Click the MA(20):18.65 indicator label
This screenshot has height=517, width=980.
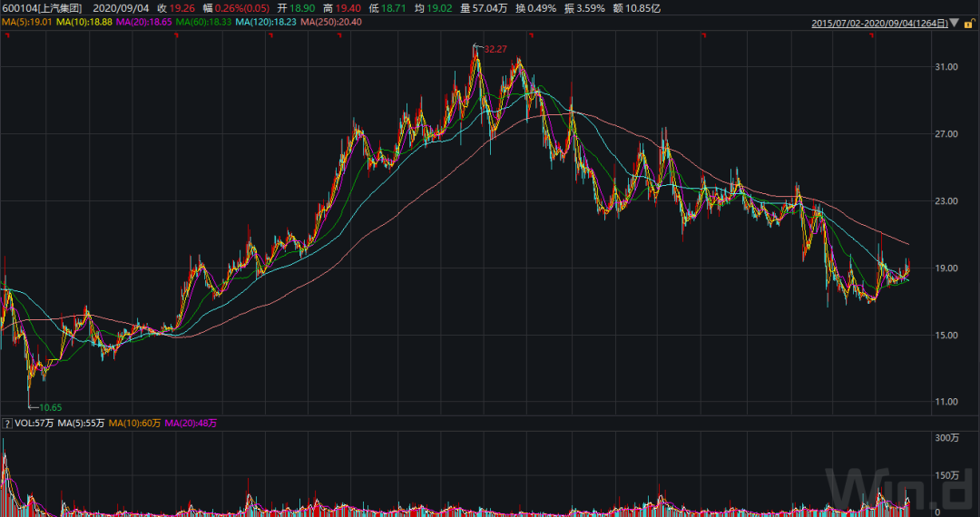pos(143,22)
